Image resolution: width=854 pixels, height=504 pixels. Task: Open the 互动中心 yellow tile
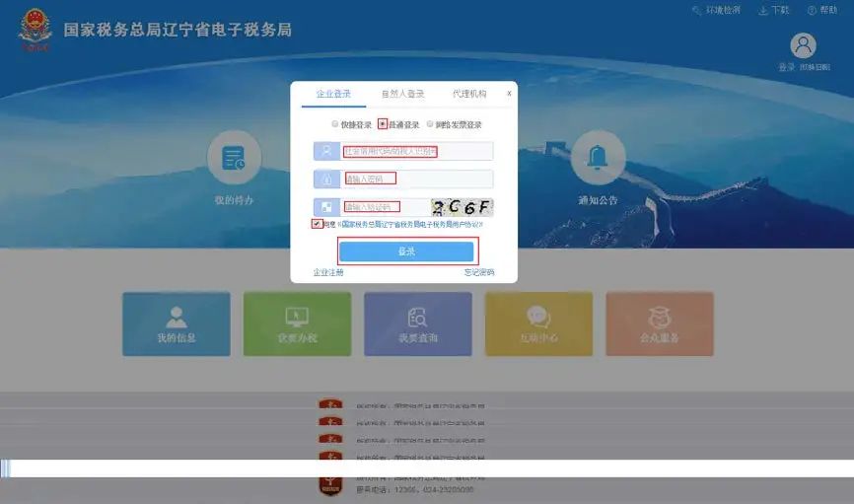539,324
